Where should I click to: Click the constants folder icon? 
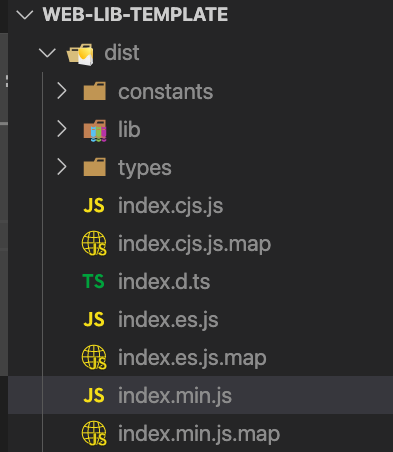pos(95,91)
